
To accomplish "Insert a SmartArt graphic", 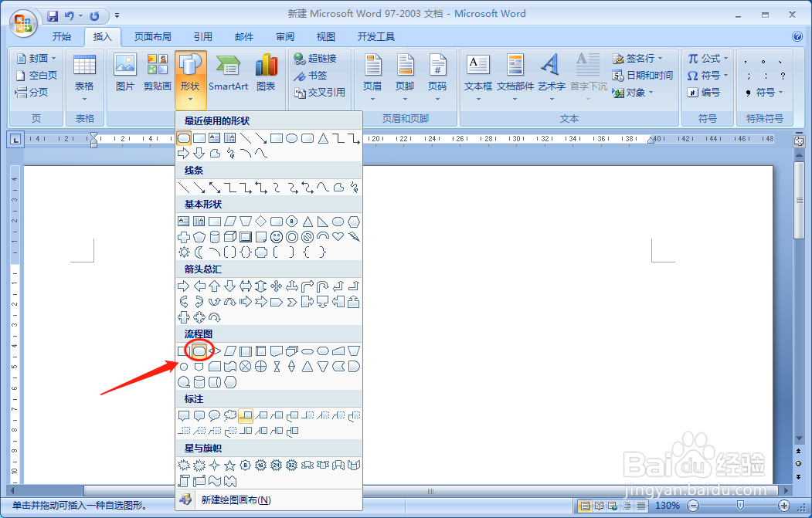I will pyautogui.click(x=229, y=73).
